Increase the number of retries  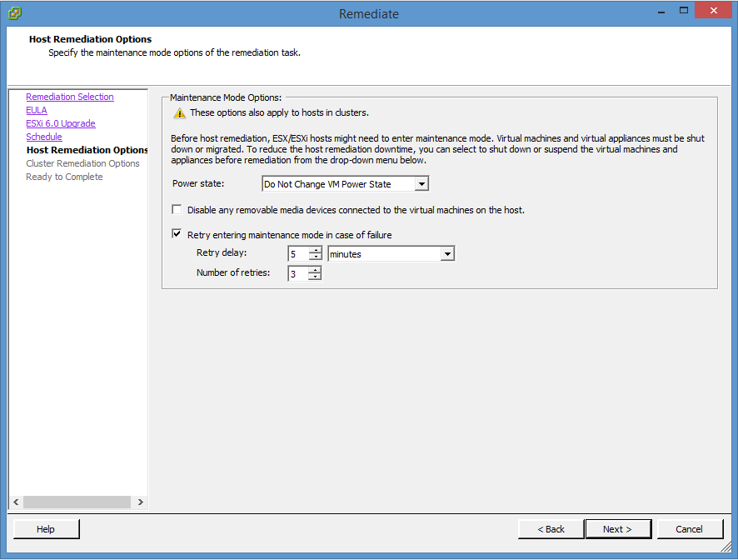click(x=315, y=269)
